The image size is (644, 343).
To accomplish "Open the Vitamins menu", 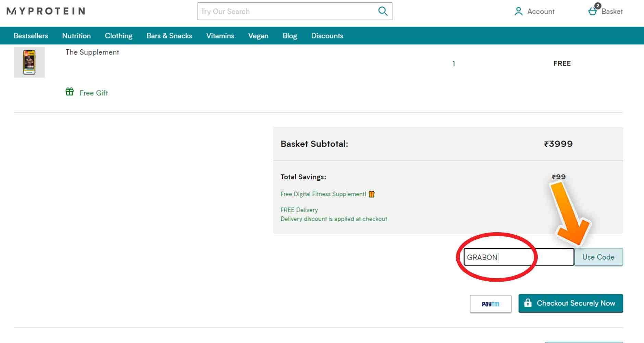I will (220, 36).
